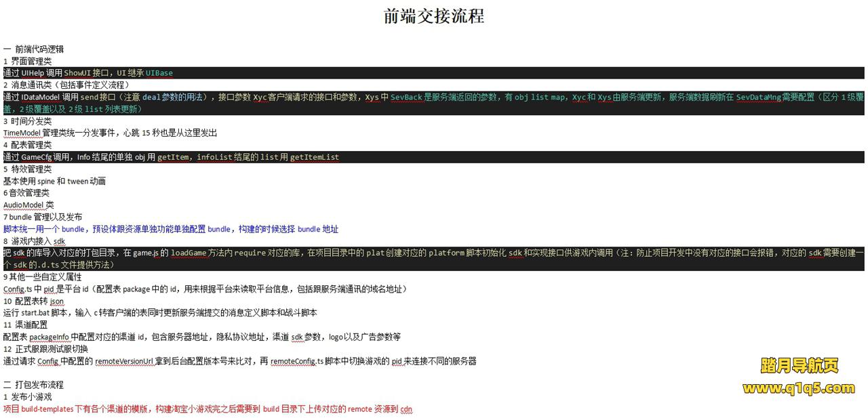The image size is (868, 418).
Task: Click the remoteVersionUrl text
Action: click(x=123, y=361)
